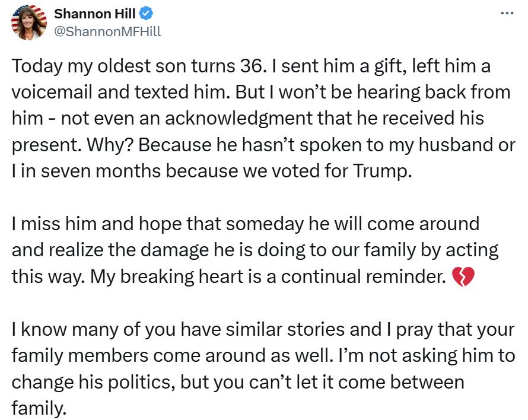
Task: Open the @ShannonMFHill handle link
Action: pos(107,31)
